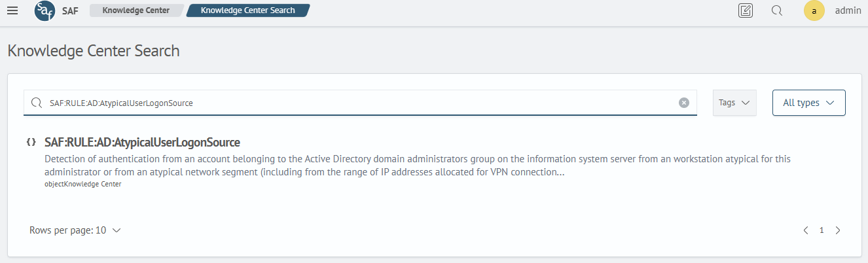The image size is (868, 263).
Task: Click the header global search magnifier icon
Action: [777, 10]
